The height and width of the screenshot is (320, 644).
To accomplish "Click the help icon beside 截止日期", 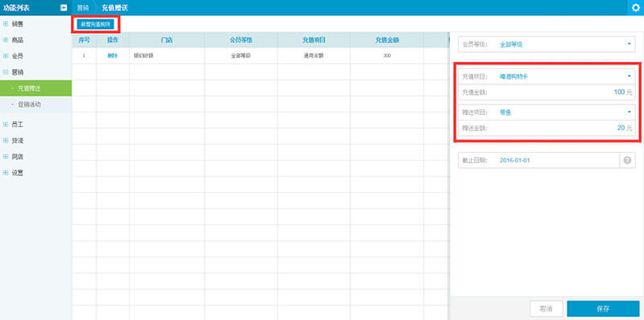I will pos(627,161).
